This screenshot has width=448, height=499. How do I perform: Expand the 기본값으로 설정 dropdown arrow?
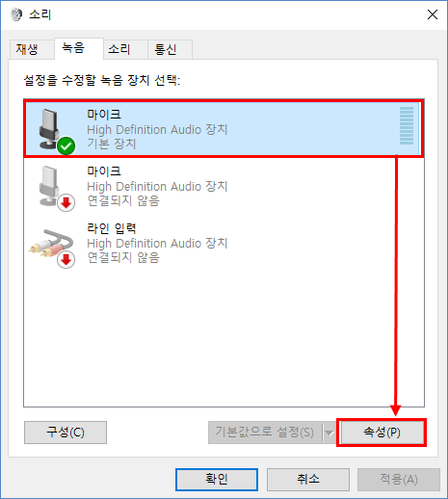(x=329, y=433)
